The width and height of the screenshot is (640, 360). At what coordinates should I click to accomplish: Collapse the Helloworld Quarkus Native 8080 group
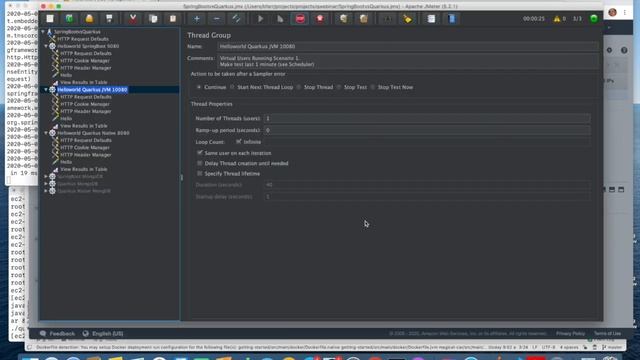[x=46, y=133]
